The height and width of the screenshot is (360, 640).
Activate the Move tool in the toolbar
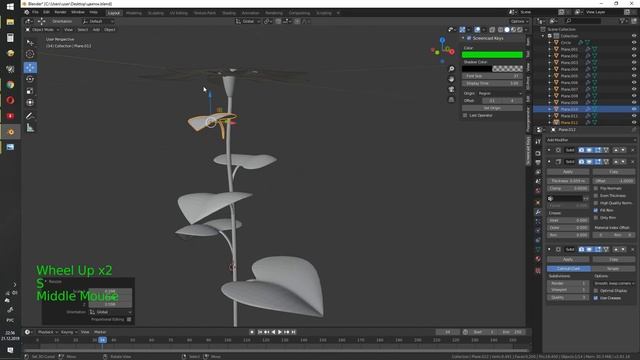coord(30,67)
